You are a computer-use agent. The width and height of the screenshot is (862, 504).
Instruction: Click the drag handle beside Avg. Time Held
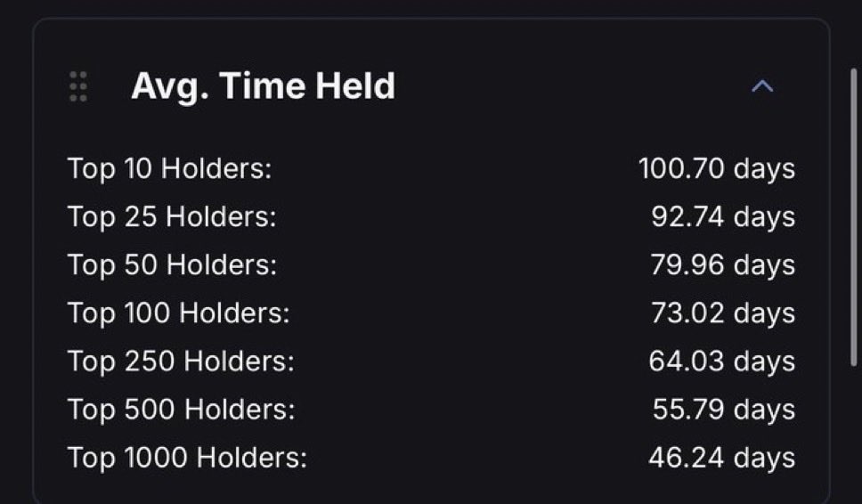pyautogui.click(x=78, y=86)
